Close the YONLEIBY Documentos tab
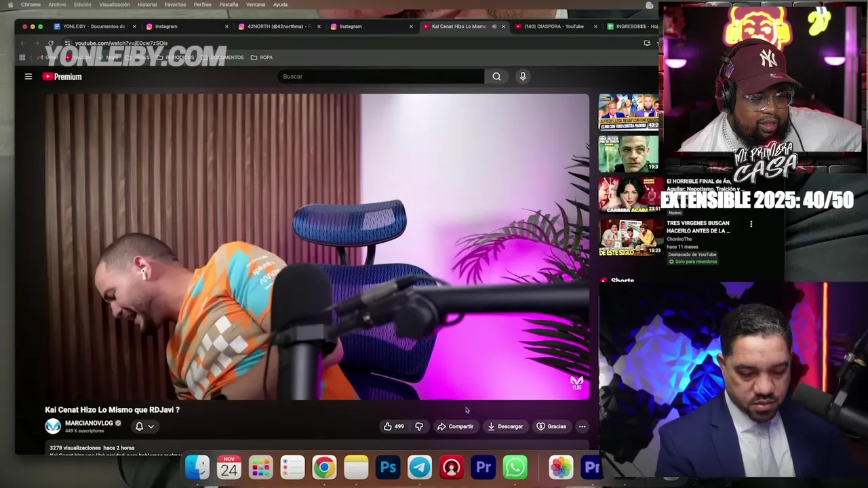 coord(134,26)
